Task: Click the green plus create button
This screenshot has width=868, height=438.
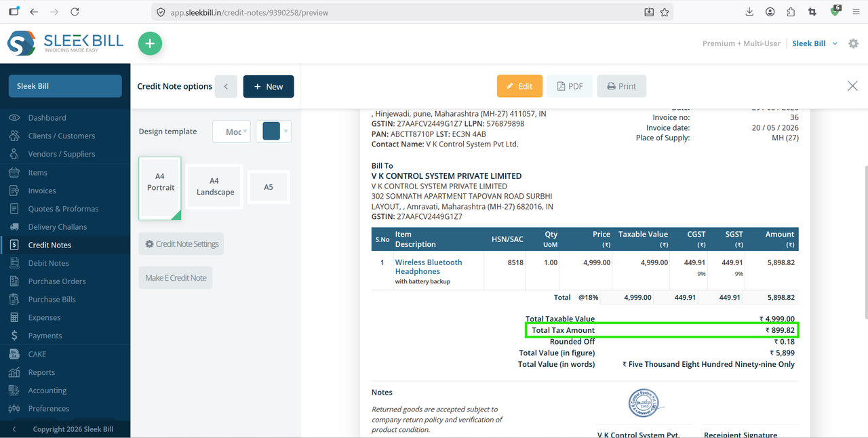Action: click(151, 44)
